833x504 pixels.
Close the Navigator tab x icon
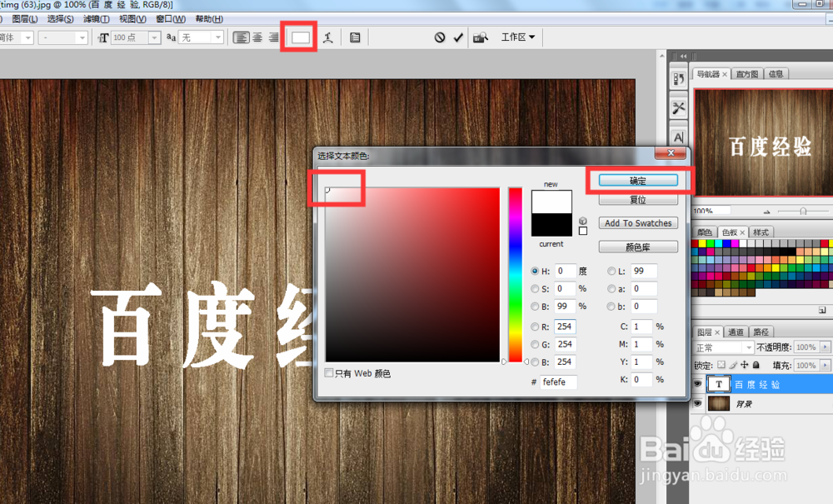725,74
